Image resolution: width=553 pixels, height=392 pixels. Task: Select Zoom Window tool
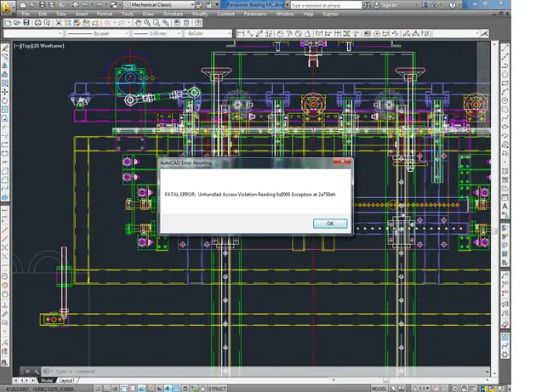(157, 23)
